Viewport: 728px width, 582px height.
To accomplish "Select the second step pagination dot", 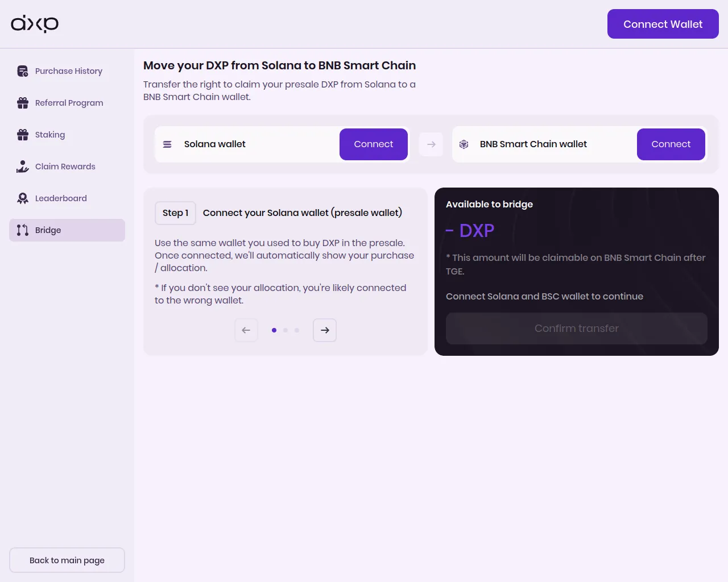I will point(286,330).
